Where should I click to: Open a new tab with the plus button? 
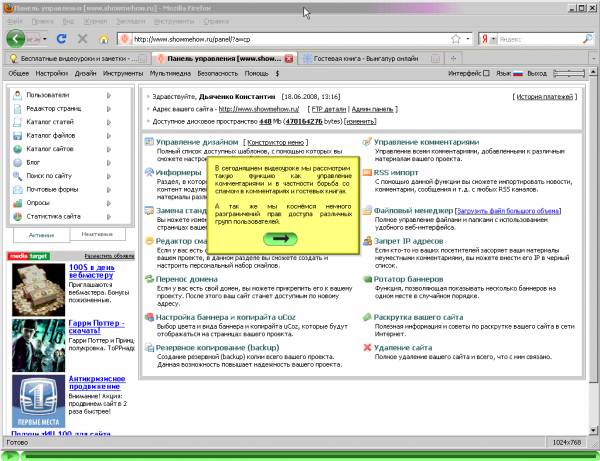coord(453,59)
